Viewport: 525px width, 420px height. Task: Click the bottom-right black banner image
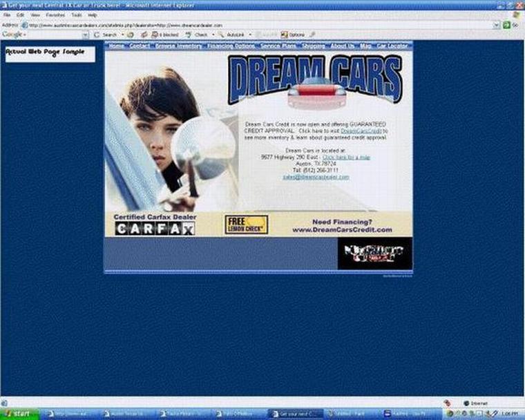pyautogui.click(x=374, y=254)
